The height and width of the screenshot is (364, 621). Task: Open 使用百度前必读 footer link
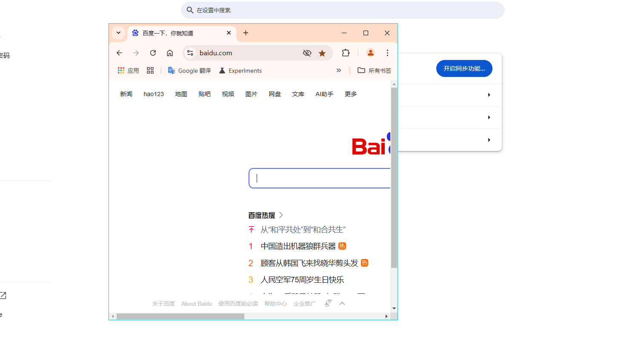click(x=238, y=304)
